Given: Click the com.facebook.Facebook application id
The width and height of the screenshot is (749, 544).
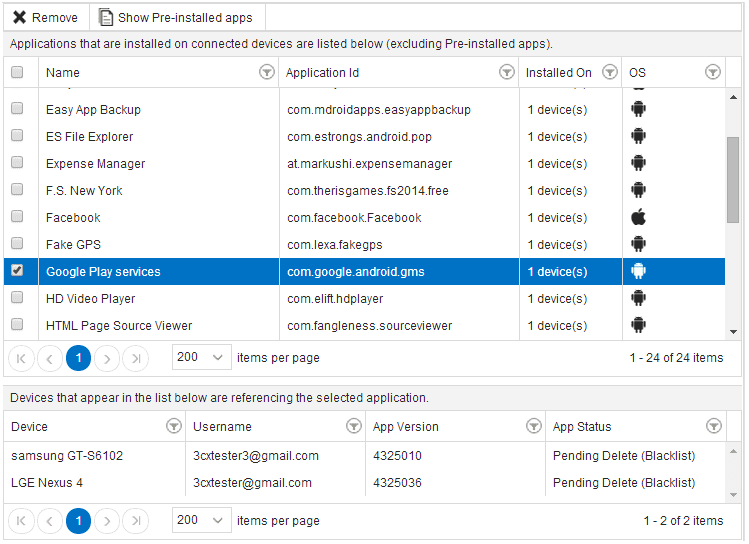Looking at the screenshot, I should (x=354, y=218).
